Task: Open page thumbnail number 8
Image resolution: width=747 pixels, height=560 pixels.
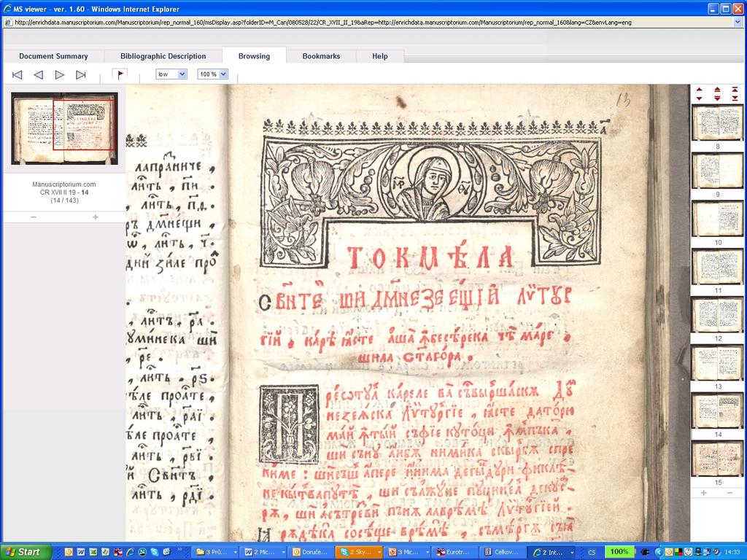Action: point(717,122)
